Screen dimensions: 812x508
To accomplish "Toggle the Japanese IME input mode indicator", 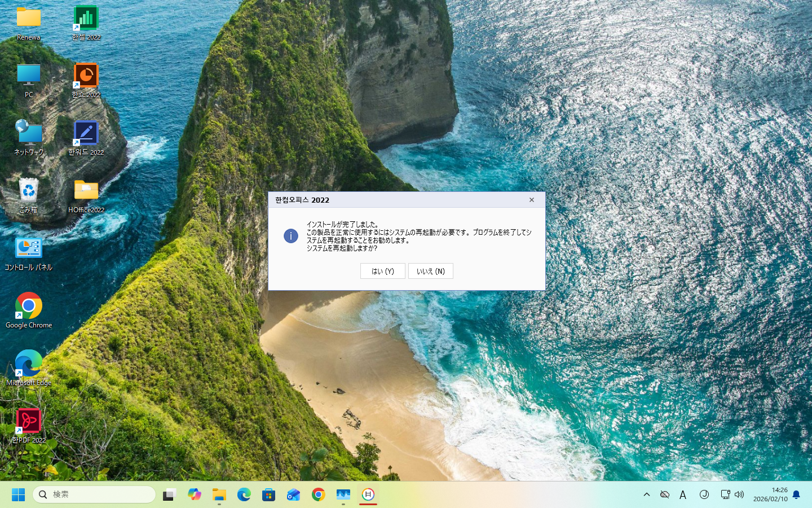I will 683,494.
